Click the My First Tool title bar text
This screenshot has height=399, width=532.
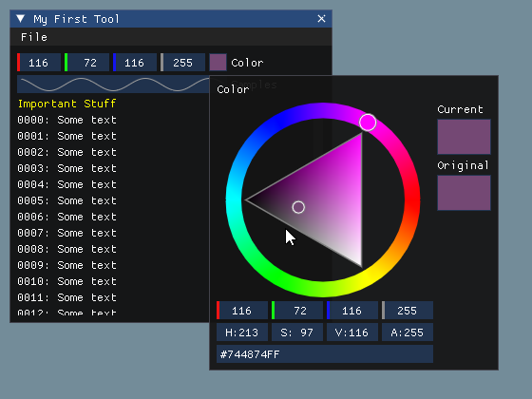tap(76, 19)
